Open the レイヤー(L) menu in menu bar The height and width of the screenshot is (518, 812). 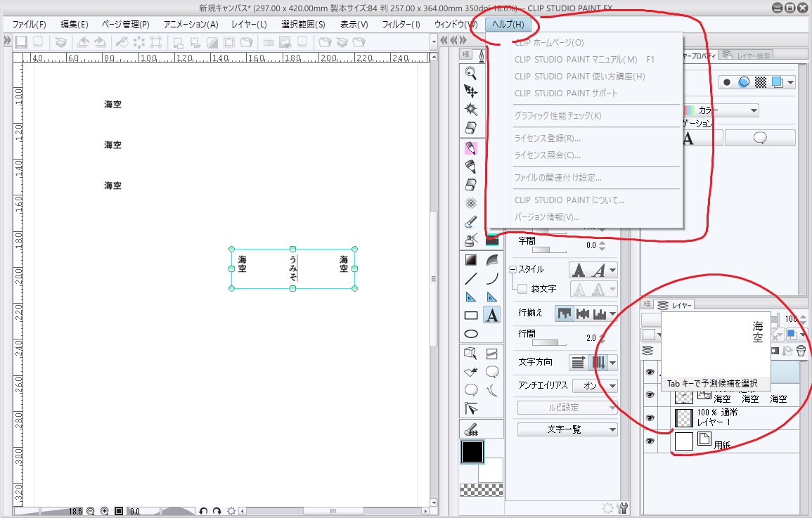[x=249, y=24]
